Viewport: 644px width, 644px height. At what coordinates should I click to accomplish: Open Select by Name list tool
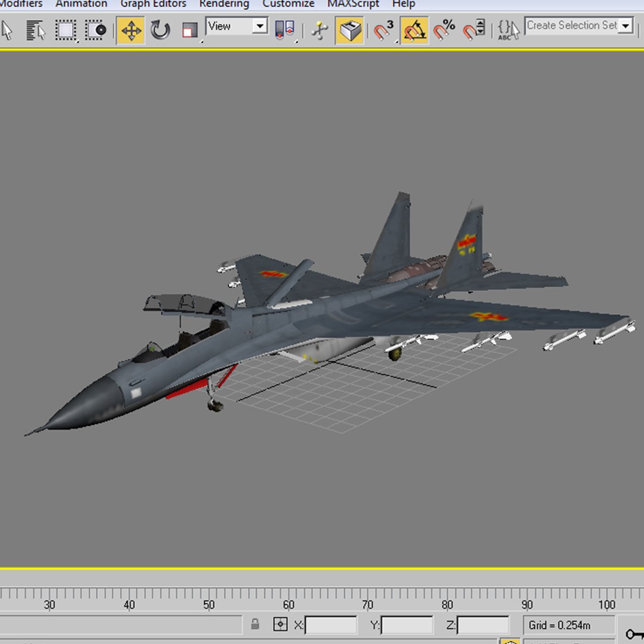(36, 30)
